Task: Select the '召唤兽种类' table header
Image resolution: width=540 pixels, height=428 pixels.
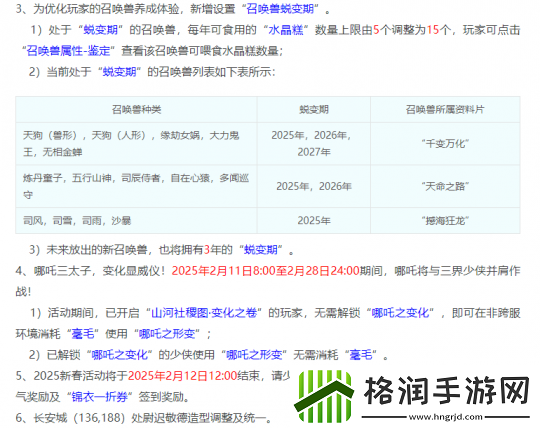Action: pyautogui.click(x=136, y=109)
